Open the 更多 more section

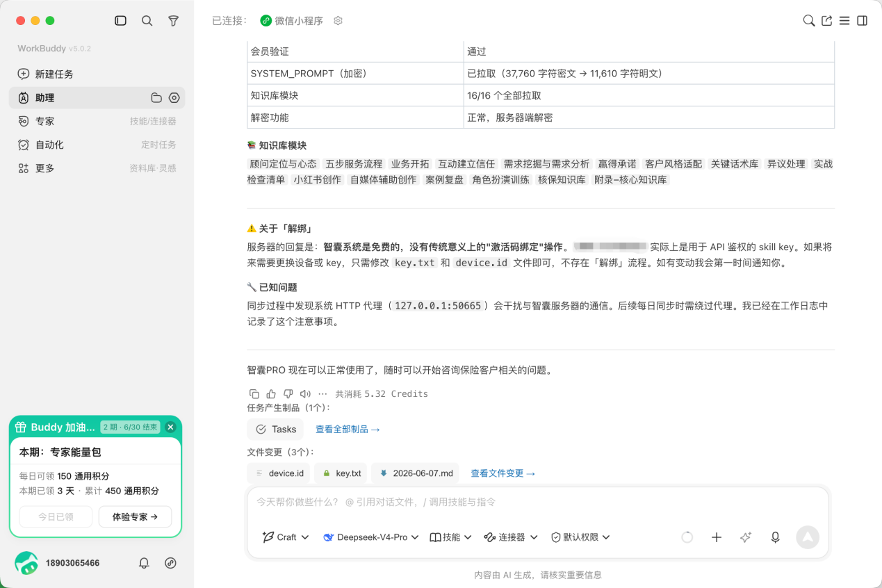pyautogui.click(x=97, y=168)
